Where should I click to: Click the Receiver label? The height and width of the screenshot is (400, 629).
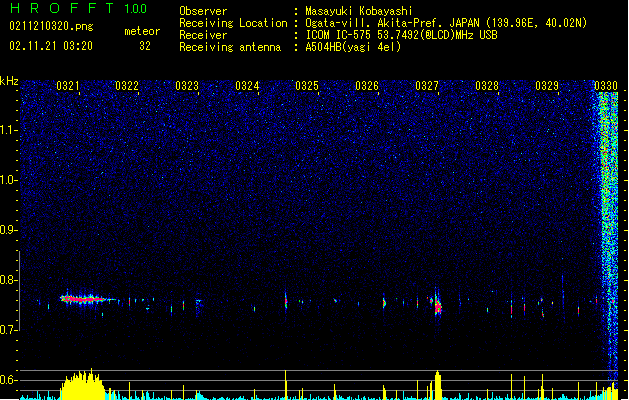[x=203, y=35]
